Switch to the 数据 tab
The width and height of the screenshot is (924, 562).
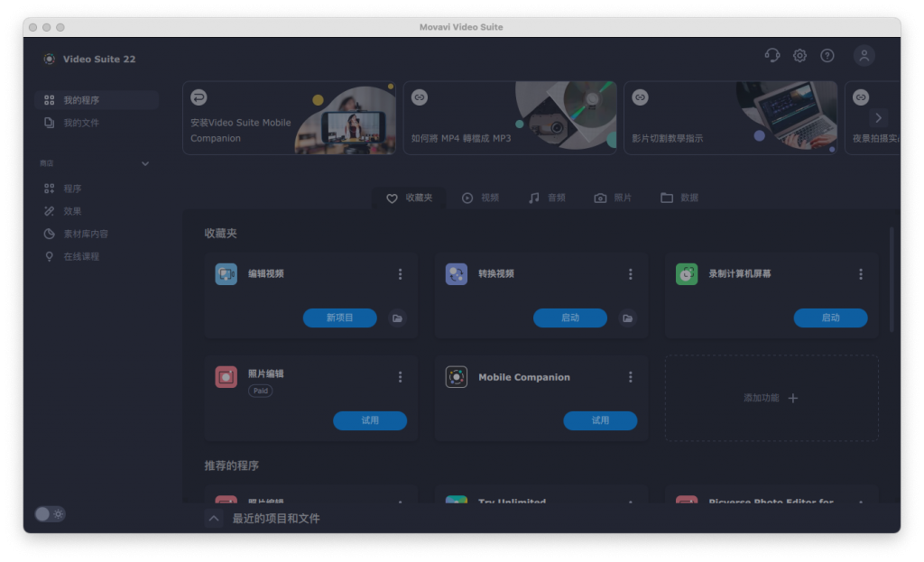[x=679, y=198]
